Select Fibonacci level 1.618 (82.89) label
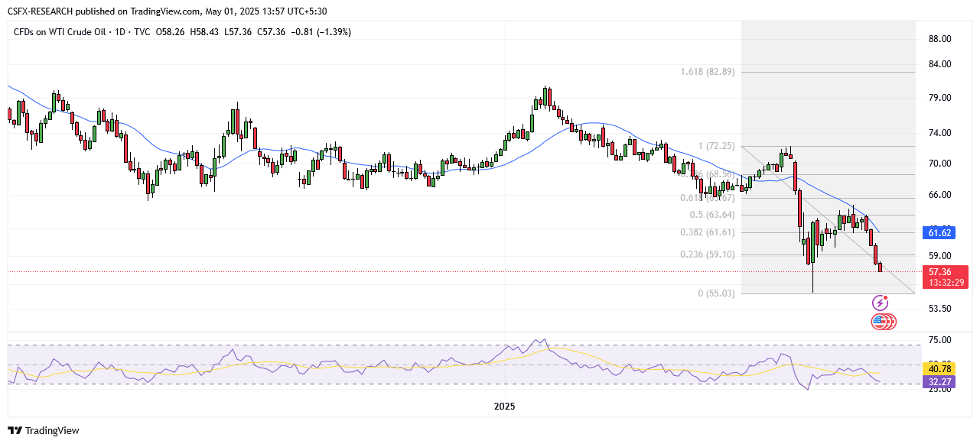Image resolution: width=980 pixels, height=444 pixels. click(x=707, y=72)
